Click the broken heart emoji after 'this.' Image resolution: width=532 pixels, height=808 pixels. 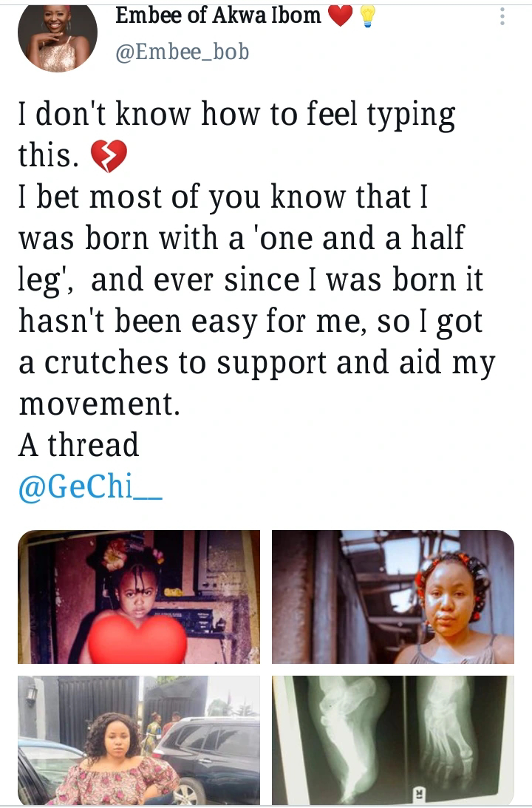click(109, 156)
